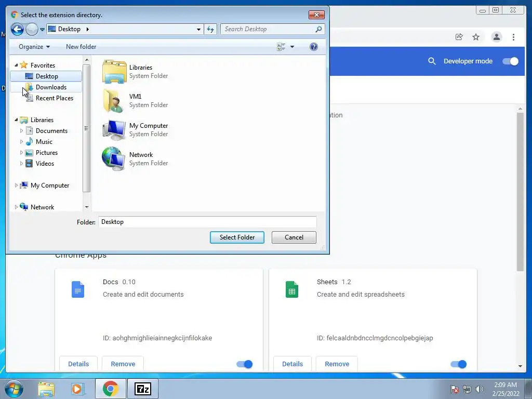Expand Network in navigation pane
The width and height of the screenshot is (532, 399).
(16, 207)
